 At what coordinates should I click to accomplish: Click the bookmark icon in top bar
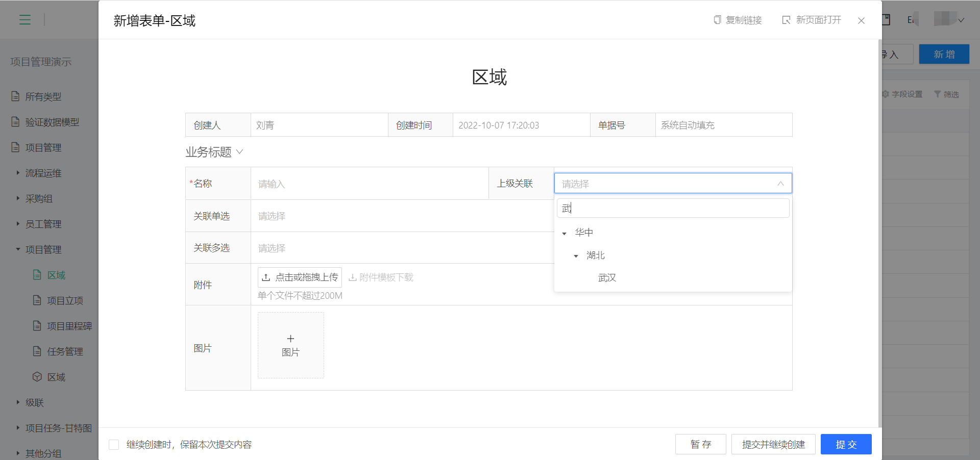(886, 20)
